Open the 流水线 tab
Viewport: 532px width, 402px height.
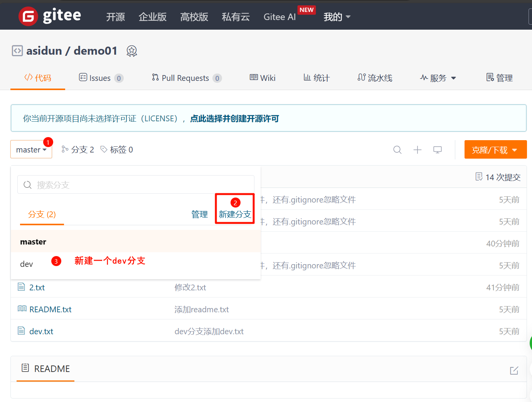click(375, 78)
